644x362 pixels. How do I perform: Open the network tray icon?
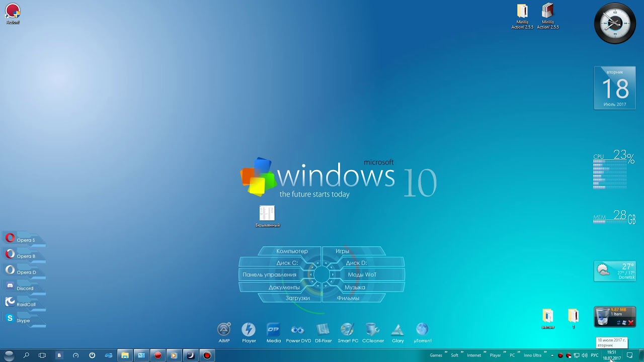(577, 355)
